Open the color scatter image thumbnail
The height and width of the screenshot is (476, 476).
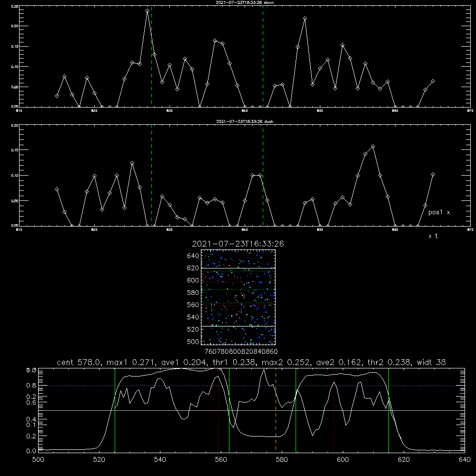(x=238, y=297)
